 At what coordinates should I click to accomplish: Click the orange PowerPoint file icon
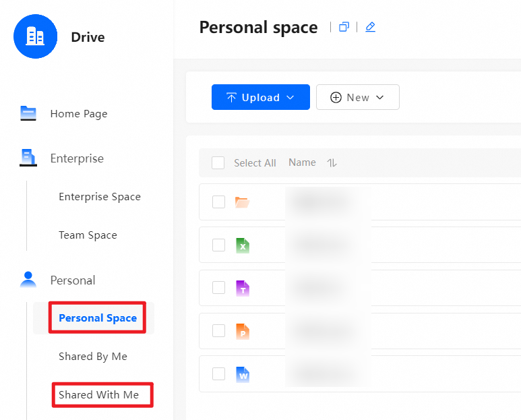pyautogui.click(x=243, y=331)
